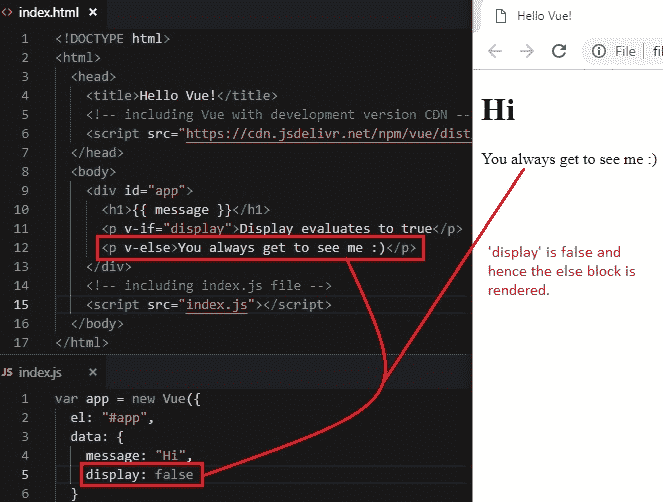Click the opening <html> tag on line 2
The image size is (663, 502).
click(78, 58)
